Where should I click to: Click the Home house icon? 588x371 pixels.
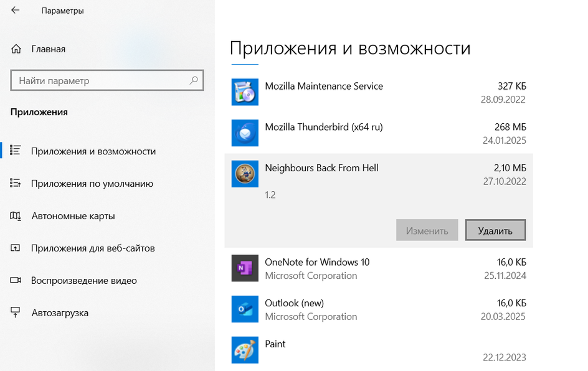pyautogui.click(x=16, y=49)
